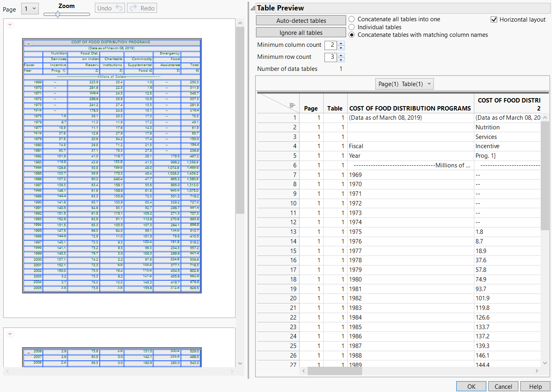Click the up arrow on Minimum column count

coord(341,42)
